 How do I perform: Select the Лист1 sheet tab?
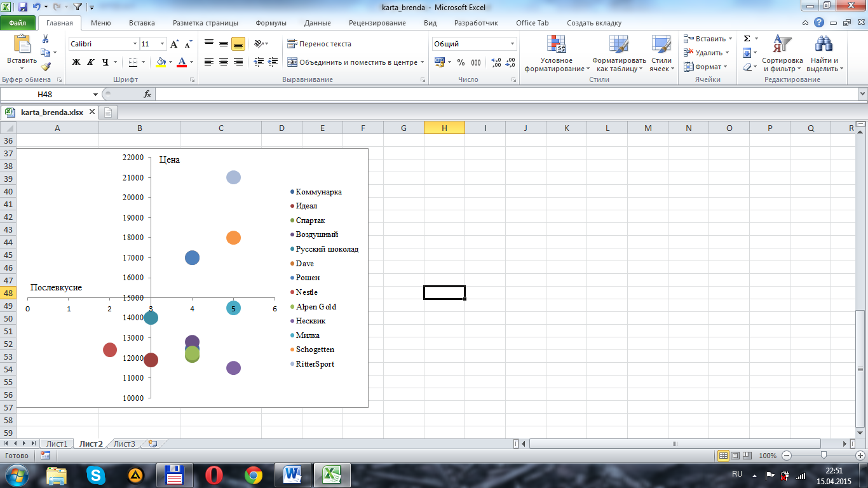[x=56, y=444]
